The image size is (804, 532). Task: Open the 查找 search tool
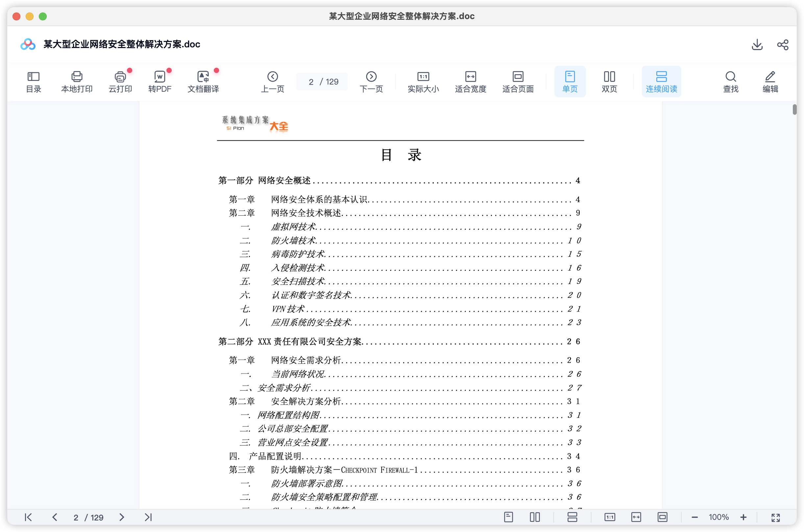point(731,82)
